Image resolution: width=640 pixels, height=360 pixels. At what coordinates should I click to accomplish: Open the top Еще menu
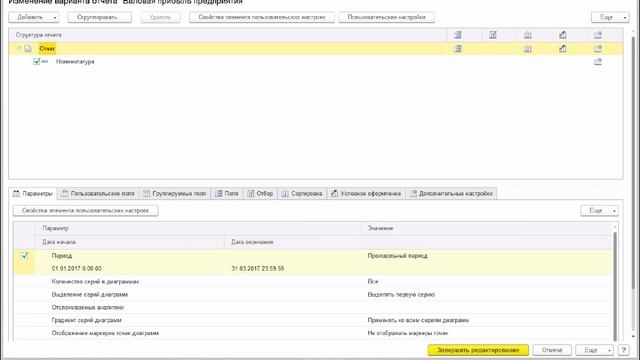pos(610,17)
